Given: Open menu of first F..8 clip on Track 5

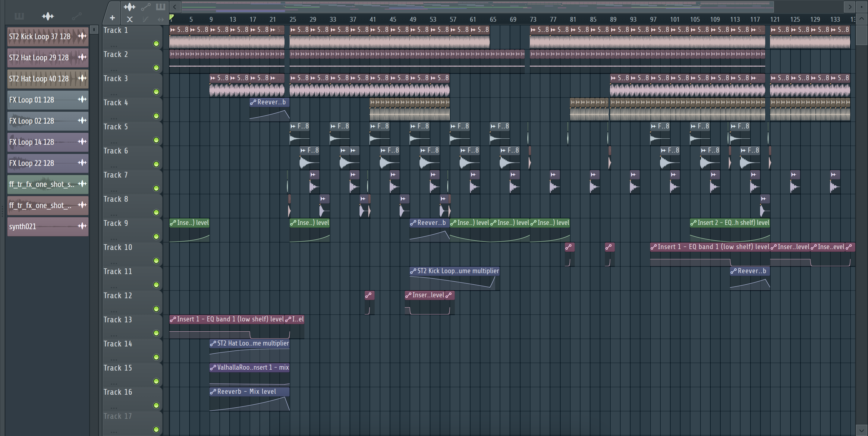Looking at the screenshot, I should click(x=293, y=126).
